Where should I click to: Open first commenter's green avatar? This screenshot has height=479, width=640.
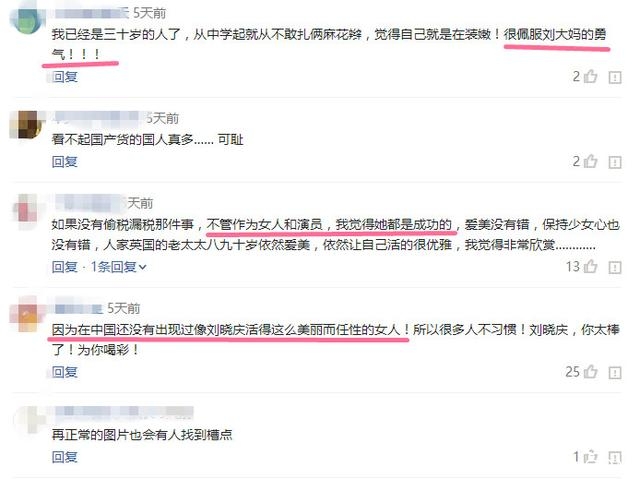click(x=27, y=18)
